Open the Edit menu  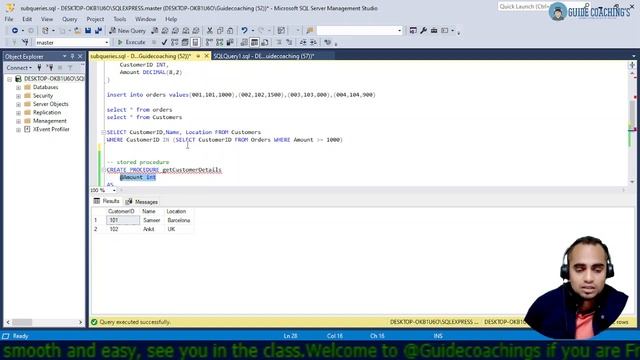pos(27,19)
